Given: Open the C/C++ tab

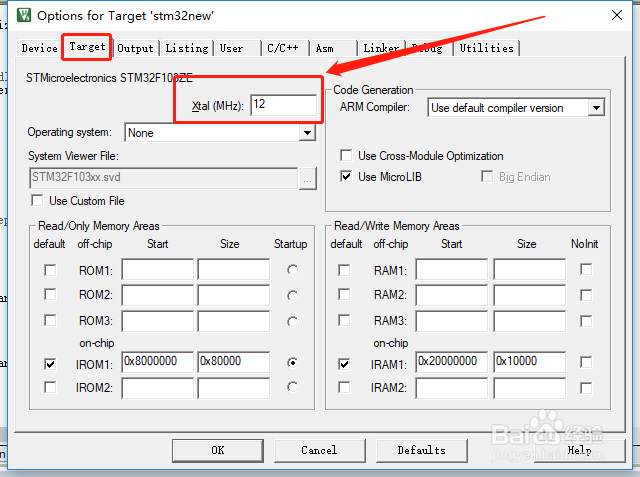Looking at the screenshot, I should coord(285,48).
